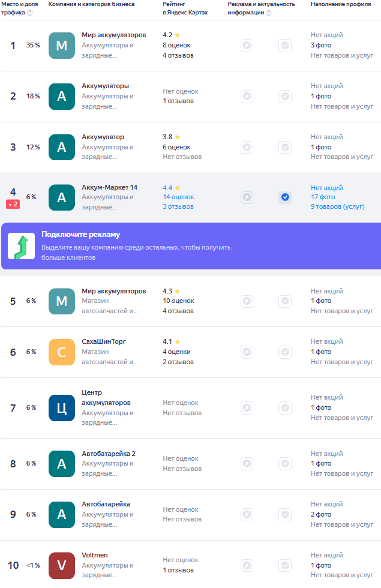Click the 'А' avatar of Автобатарейка rank 9

61,515
